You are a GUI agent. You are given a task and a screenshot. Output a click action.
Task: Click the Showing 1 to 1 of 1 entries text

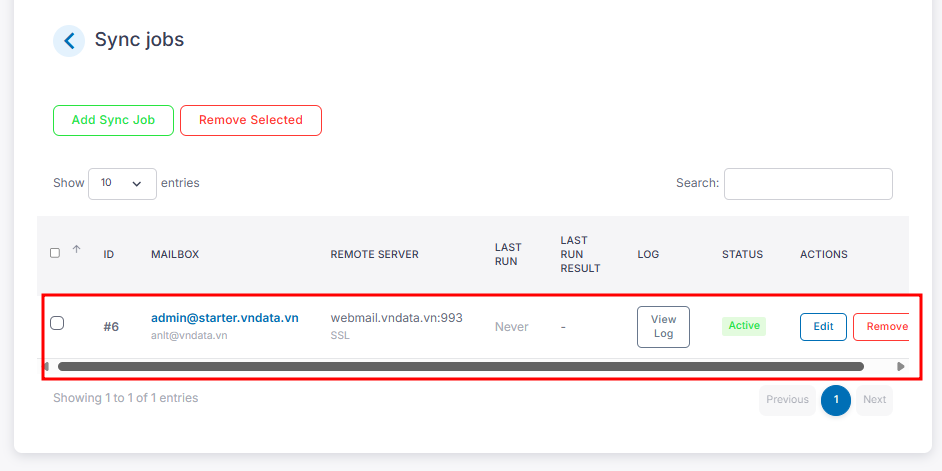click(x=126, y=398)
